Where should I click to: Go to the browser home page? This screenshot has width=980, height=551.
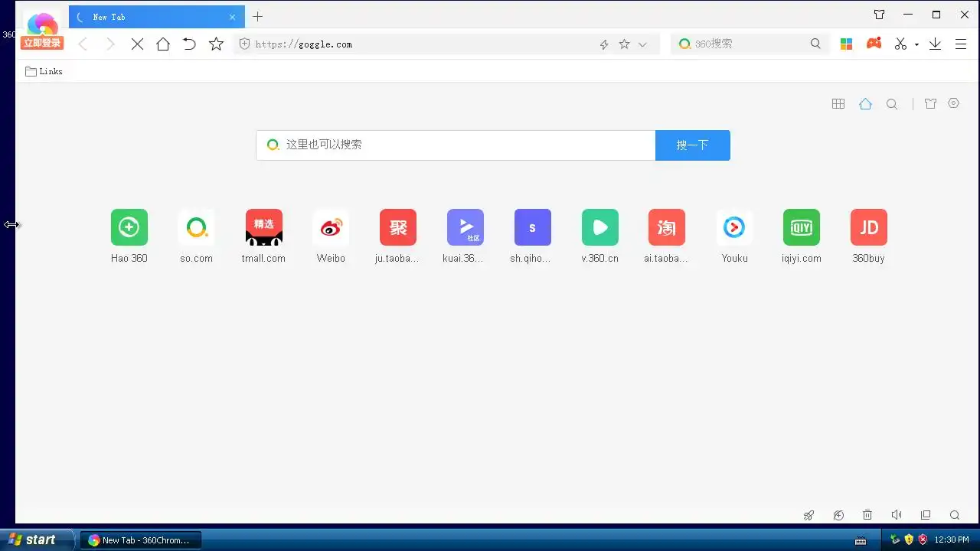tap(163, 44)
